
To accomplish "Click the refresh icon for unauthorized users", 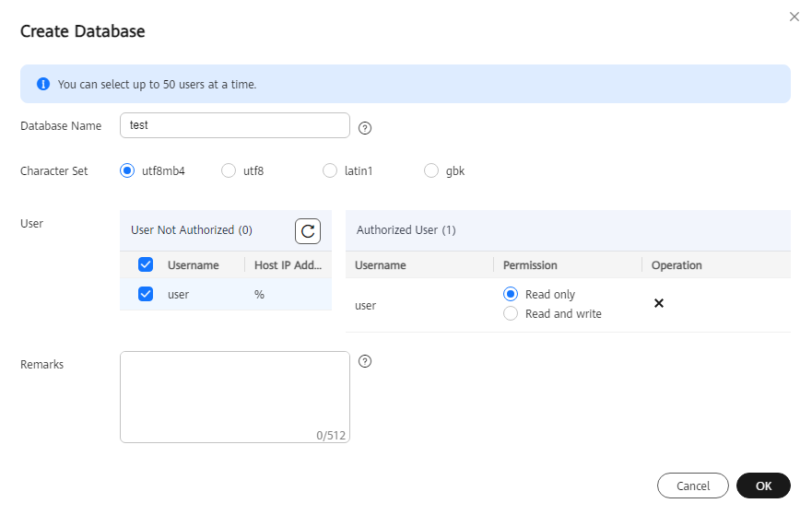I will pos(308,231).
